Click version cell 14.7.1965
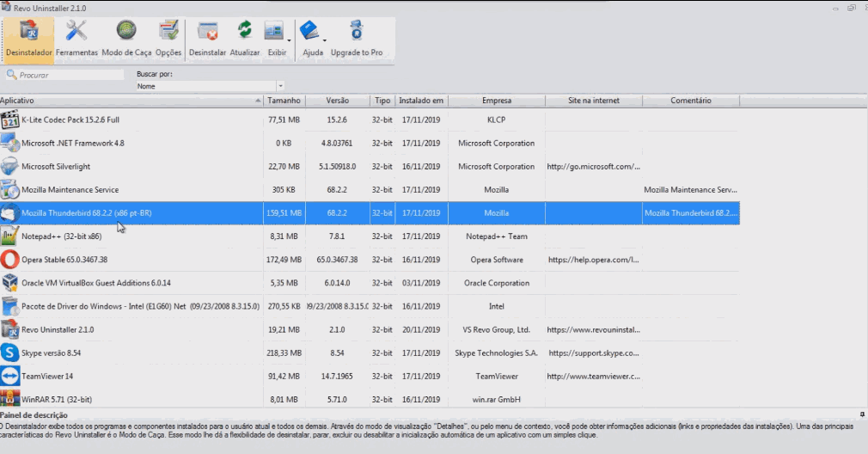868x454 pixels. coord(337,376)
